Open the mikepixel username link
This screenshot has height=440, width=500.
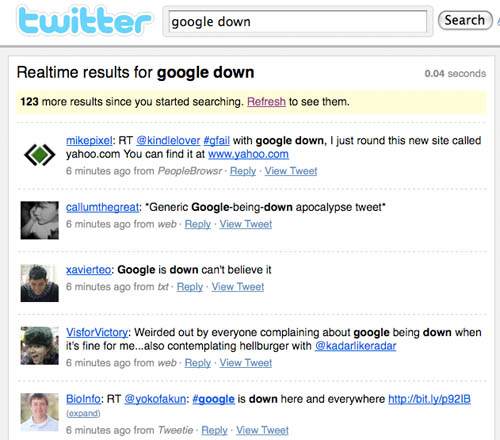pyautogui.click(x=89, y=141)
